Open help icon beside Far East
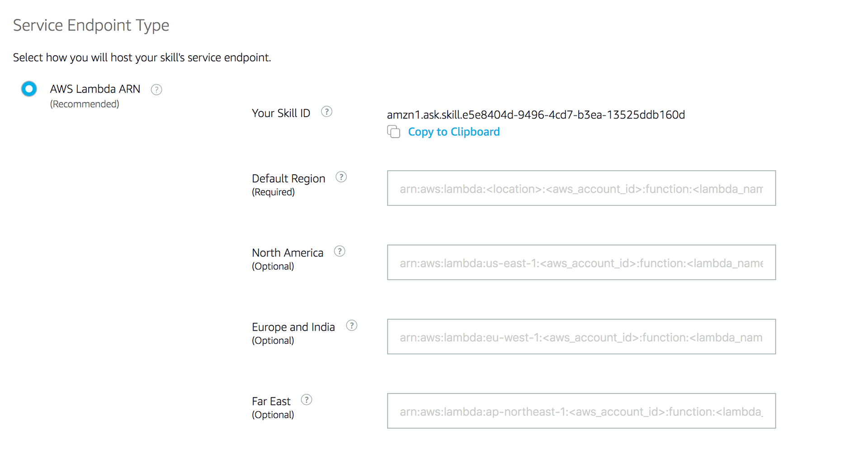 tap(307, 400)
